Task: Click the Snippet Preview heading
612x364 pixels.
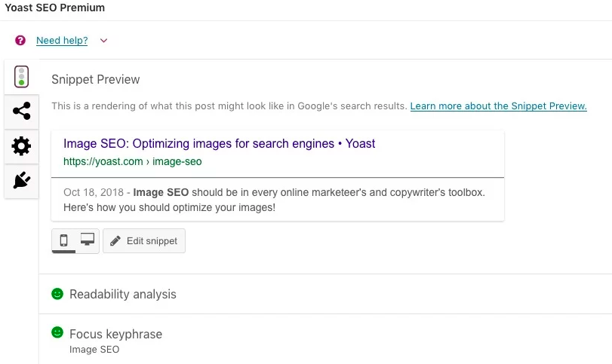Action: [x=96, y=79]
